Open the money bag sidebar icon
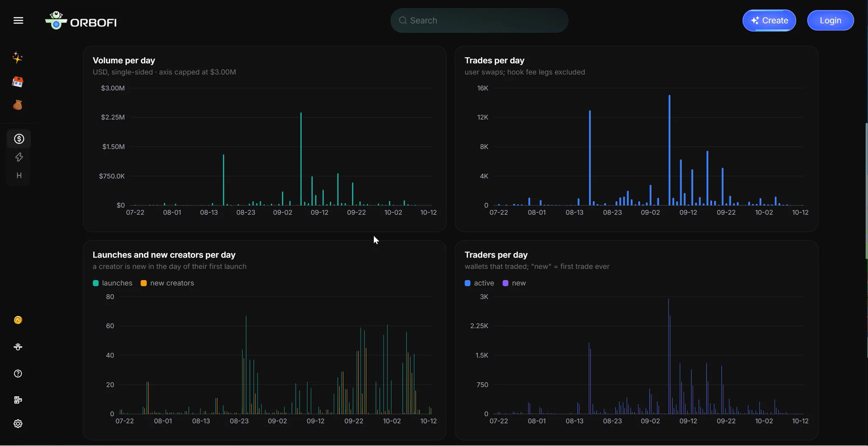This screenshot has width=868, height=446. (17, 105)
